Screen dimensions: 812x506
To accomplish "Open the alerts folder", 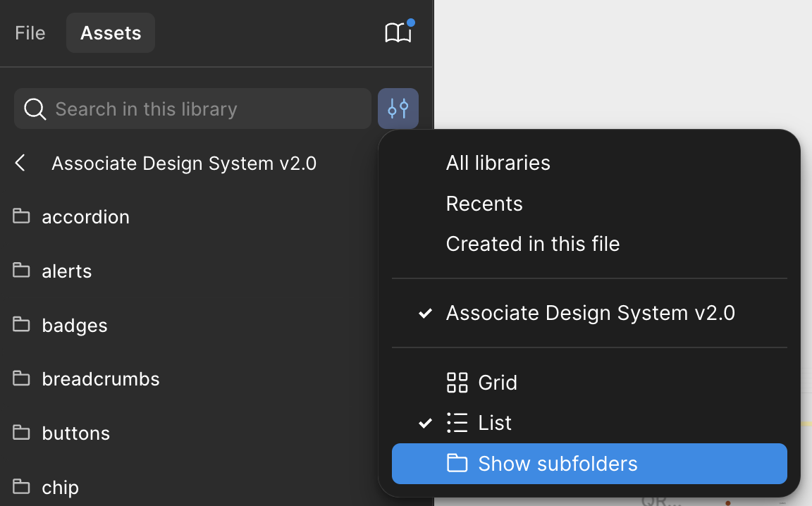I will 67,271.
